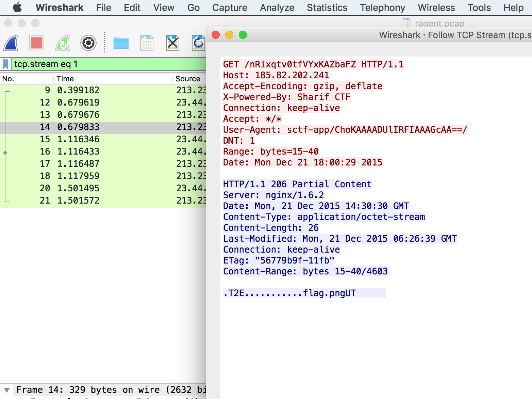Select packet 16 at time 1.116433
The width and height of the screenshot is (532, 399).
pos(103,151)
